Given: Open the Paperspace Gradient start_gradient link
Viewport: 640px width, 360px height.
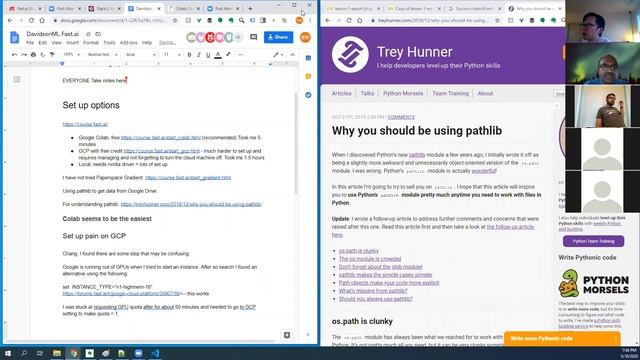Looking at the screenshot, I should pyautogui.click(x=188, y=178).
